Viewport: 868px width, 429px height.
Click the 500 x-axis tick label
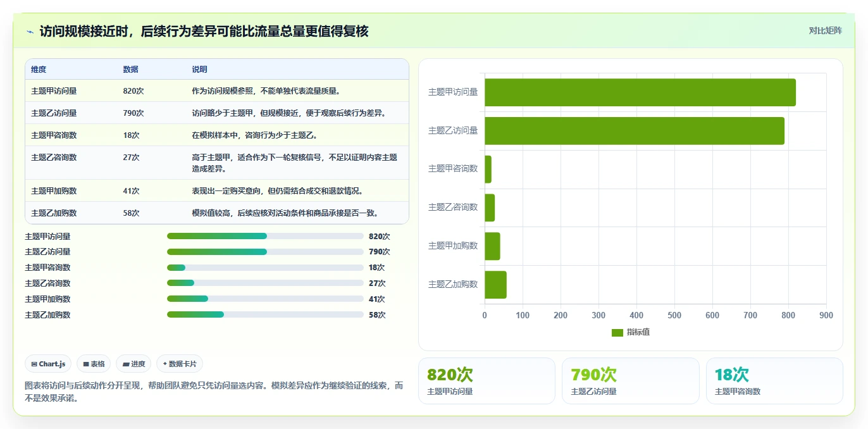click(674, 315)
